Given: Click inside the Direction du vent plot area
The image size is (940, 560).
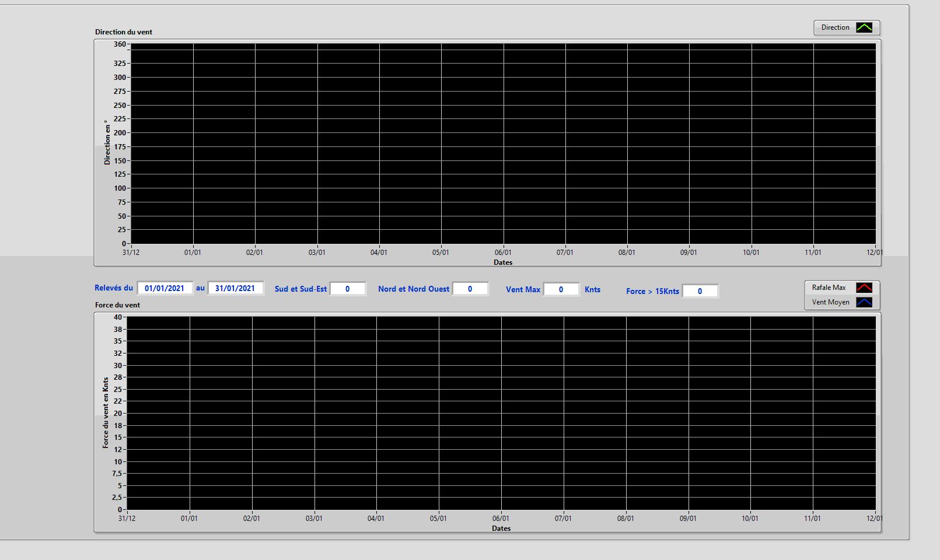Looking at the screenshot, I should (503, 143).
